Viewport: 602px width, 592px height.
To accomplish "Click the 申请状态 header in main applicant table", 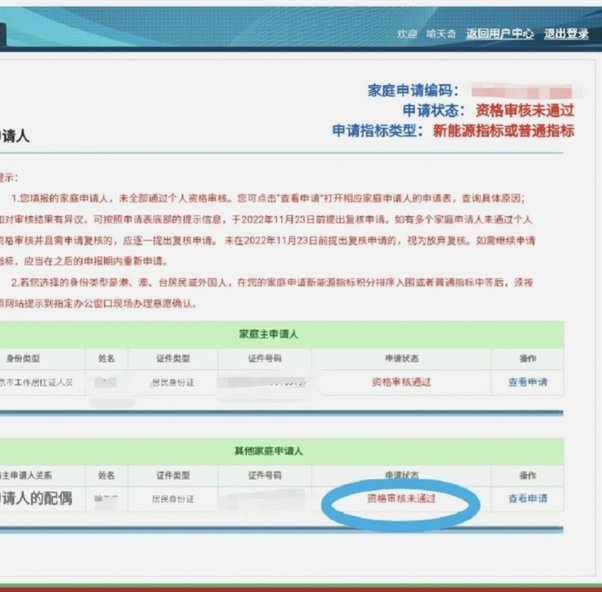I will 402,358.
